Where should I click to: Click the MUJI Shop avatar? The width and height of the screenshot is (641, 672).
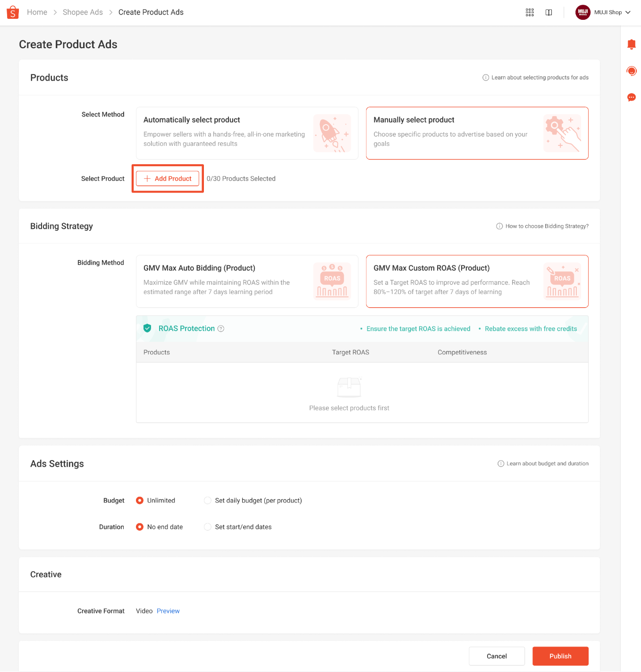pos(582,12)
